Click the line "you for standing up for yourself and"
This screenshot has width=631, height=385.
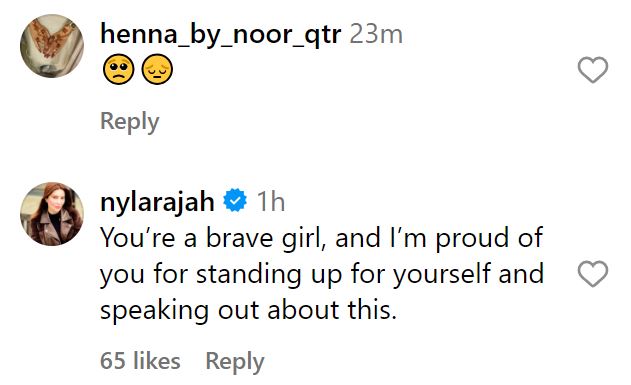coord(322,274)
